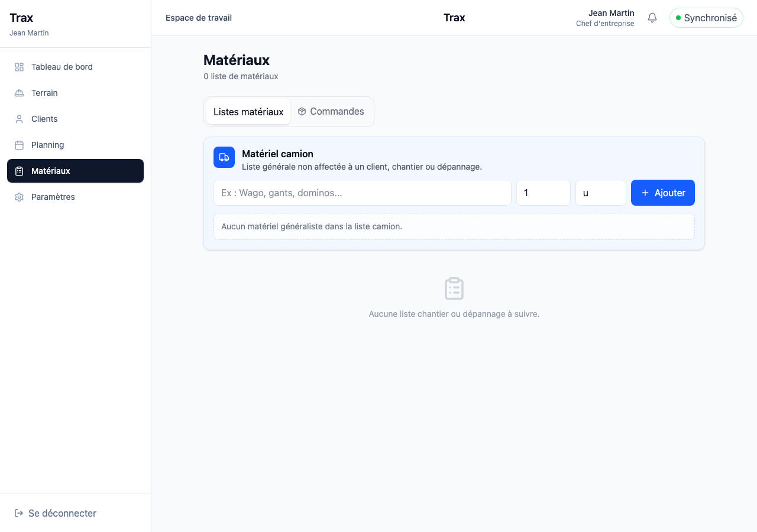This screenshot has width=757, height=532.
Task: Open the Clients page
Action: (x=75, y=119)
